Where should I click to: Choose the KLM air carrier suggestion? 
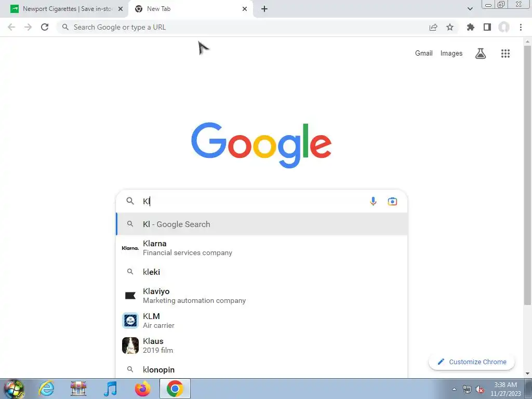coord(262,321)
